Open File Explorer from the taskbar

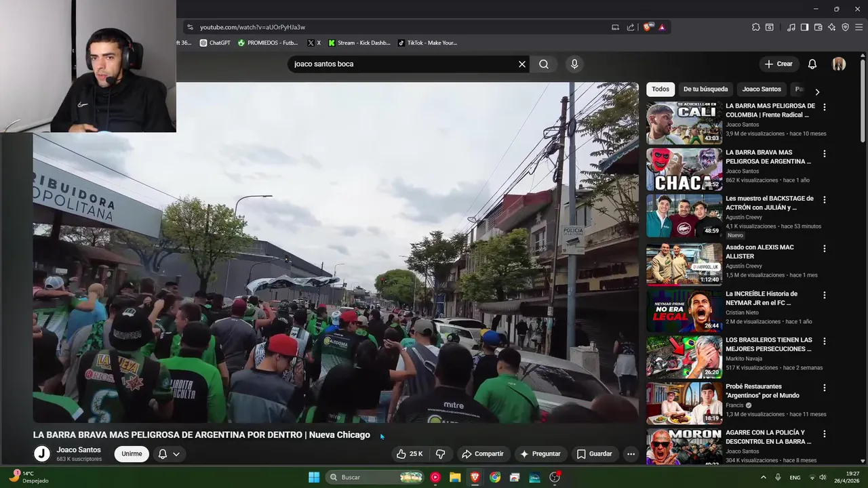coord(455,477)
